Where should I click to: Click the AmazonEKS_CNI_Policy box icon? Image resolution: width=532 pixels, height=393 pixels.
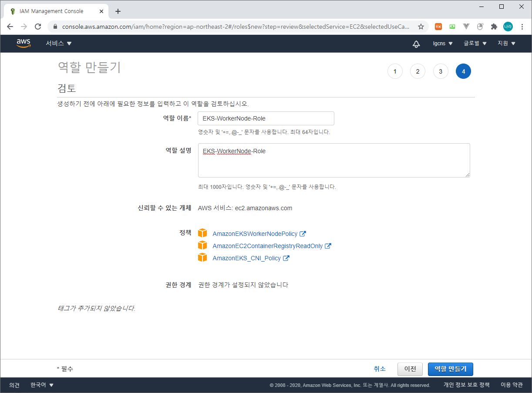[202, 258]
